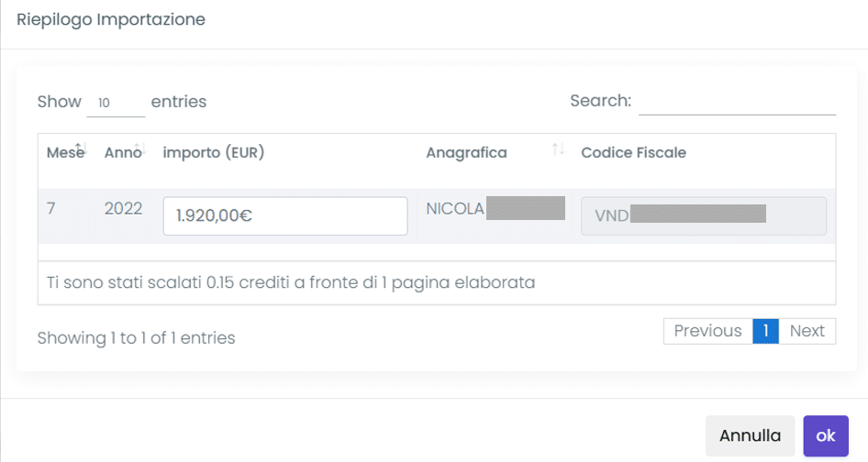Sort by Anagrafica column sort icon
The width and height of the screenshot is (868, 462).
click(558, 148)
